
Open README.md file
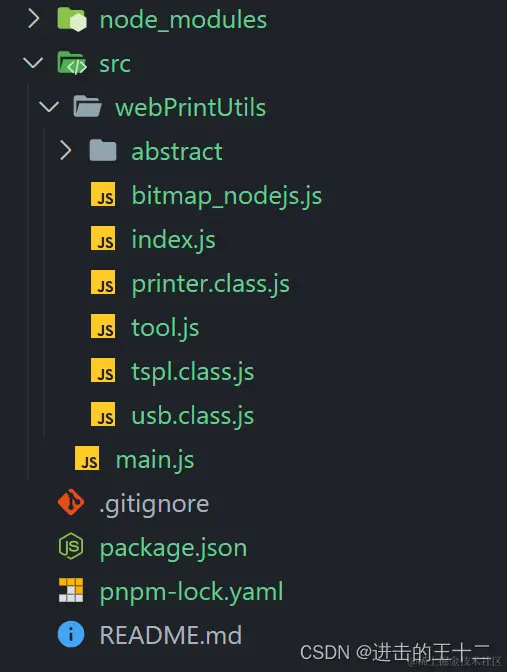[x=171, y=635]
